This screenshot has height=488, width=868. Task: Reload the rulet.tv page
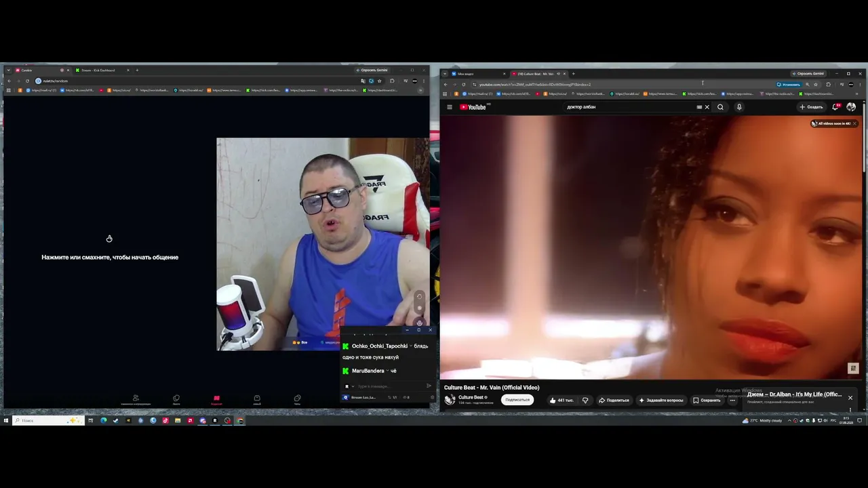click(28, 81)
